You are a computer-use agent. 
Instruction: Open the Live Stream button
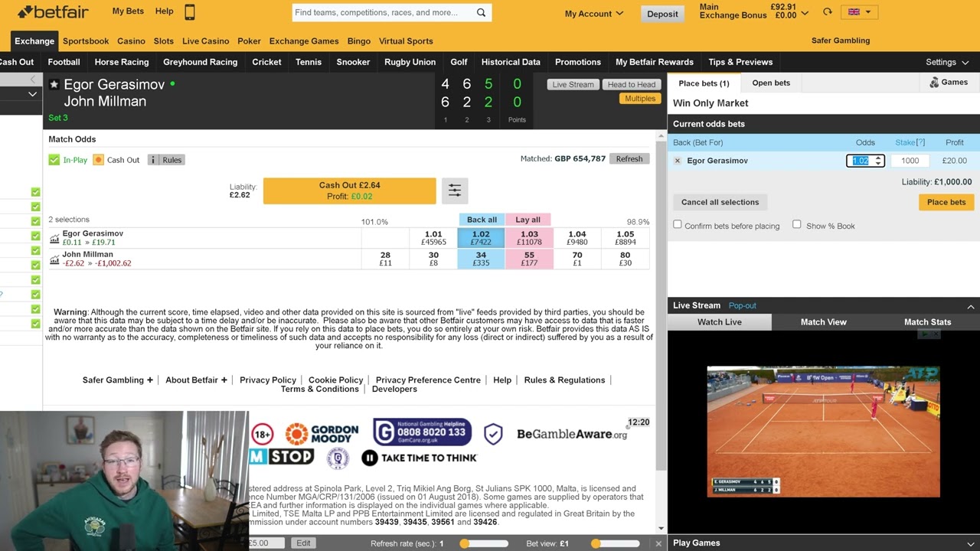(573, 84)
